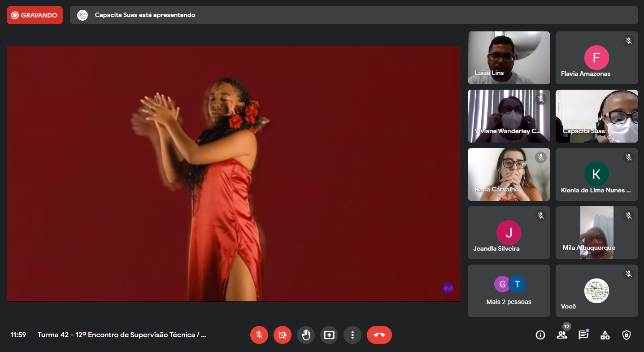Leave the call with the red hang-up button
Screen dimensions: 644x352
379,335
